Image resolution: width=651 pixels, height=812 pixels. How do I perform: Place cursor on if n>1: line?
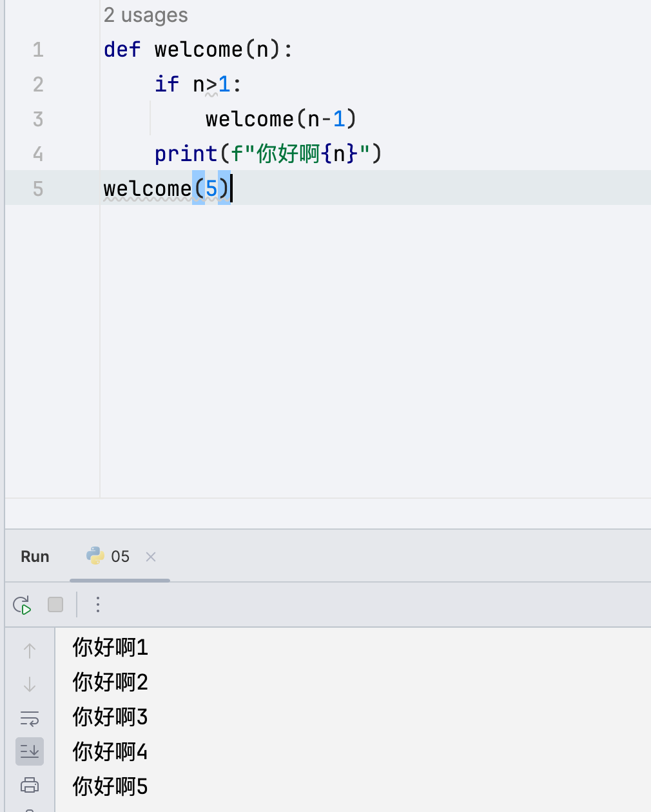point(199,84)
